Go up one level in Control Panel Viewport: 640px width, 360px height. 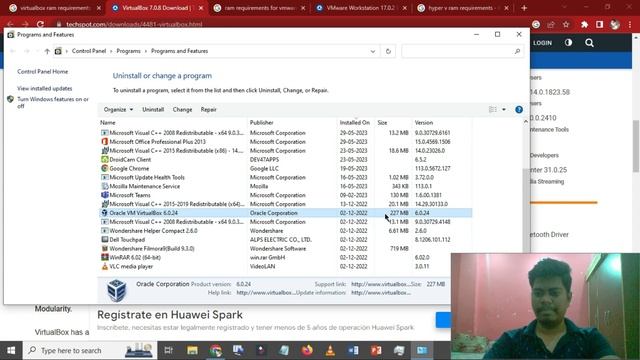point(47,51)
